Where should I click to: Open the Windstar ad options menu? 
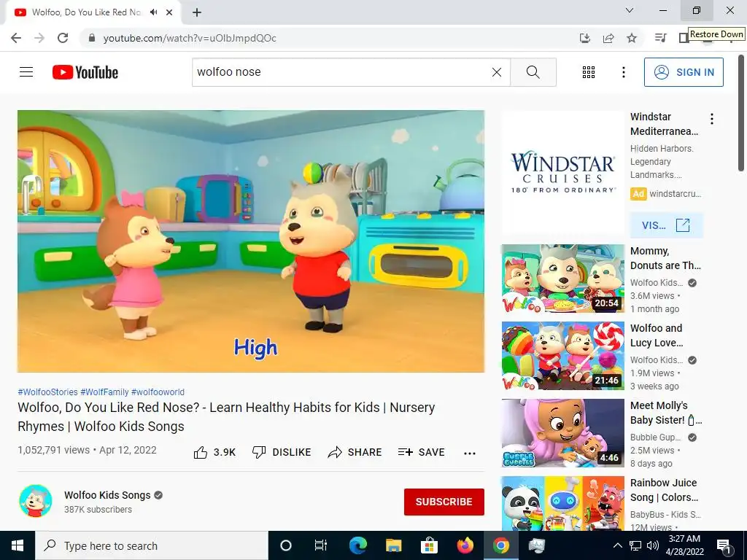(712, 119)
